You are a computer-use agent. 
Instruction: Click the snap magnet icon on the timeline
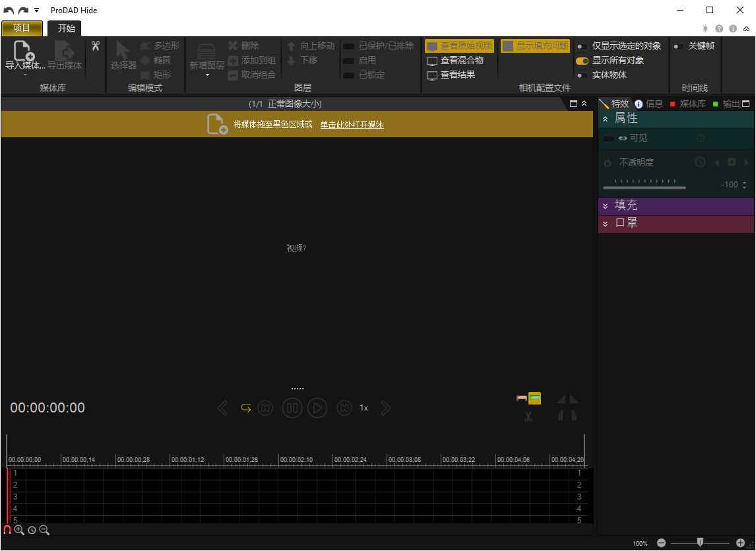pyautogui.click(x=7, y=530)
